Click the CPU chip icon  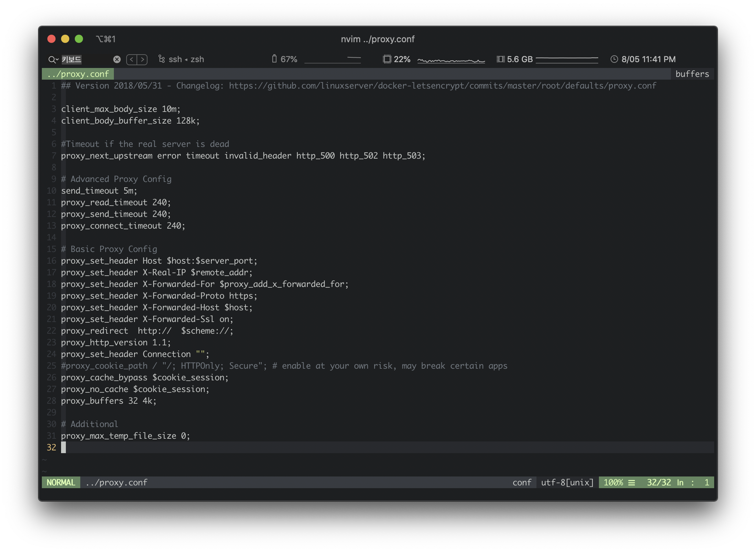387,59
